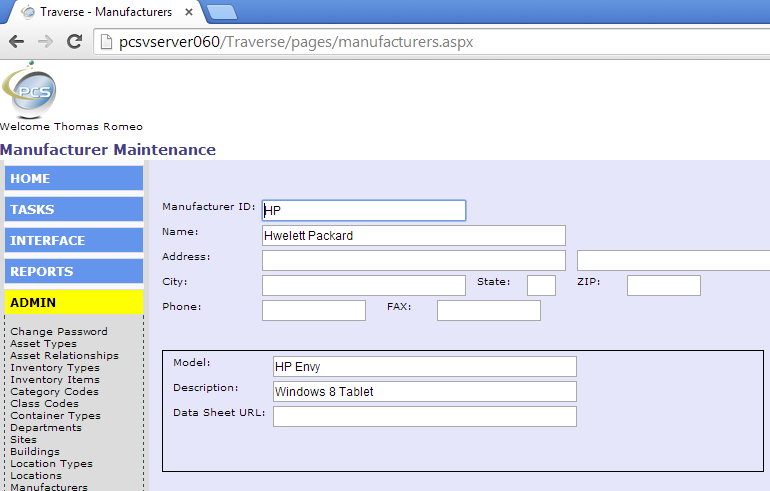This screenshot has width=770, height=491.
Task: Click the State input field
Action: 541,285
